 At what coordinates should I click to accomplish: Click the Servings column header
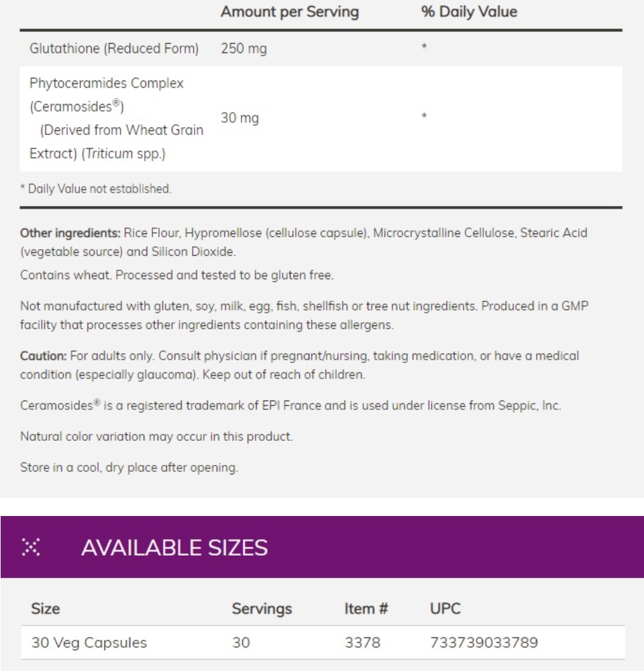pyautogui.click(x=262, y=609)
